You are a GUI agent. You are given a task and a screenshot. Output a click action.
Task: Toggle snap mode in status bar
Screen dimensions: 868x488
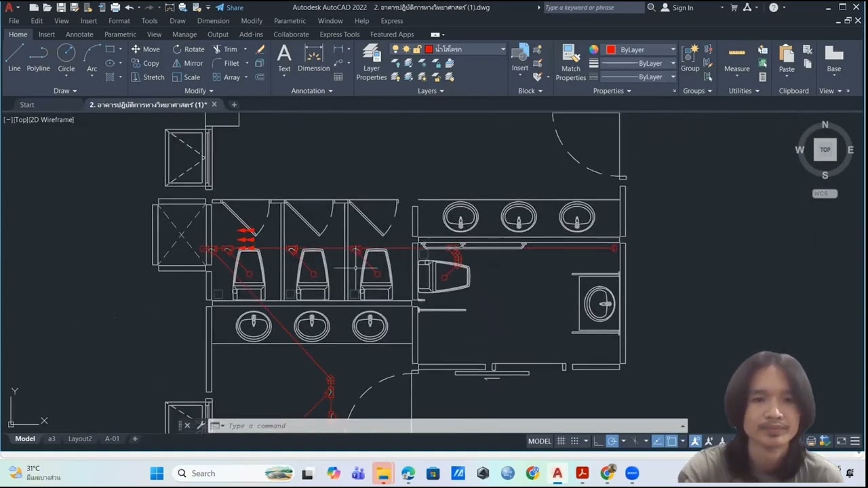click(x=574, y=441)
